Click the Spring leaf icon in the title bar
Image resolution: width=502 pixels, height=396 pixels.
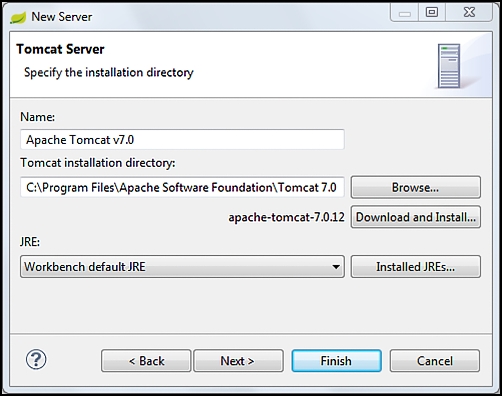coord(18,17)
